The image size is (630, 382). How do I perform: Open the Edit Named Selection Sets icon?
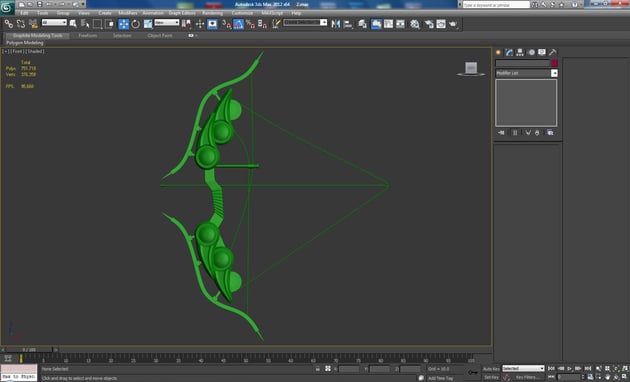[276, 24]
